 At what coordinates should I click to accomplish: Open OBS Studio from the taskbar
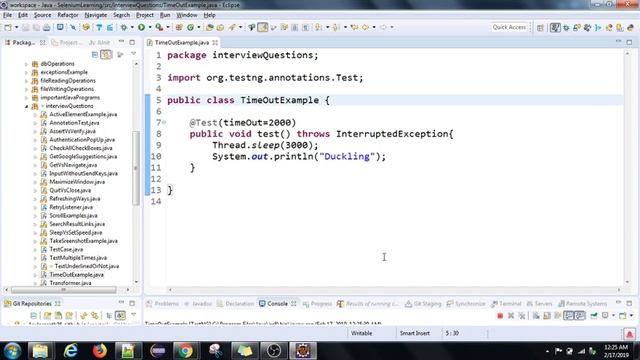click(273, 351)
